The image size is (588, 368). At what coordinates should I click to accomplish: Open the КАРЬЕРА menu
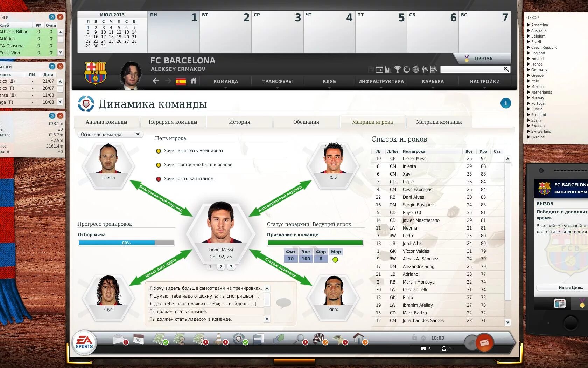(433, 81)
